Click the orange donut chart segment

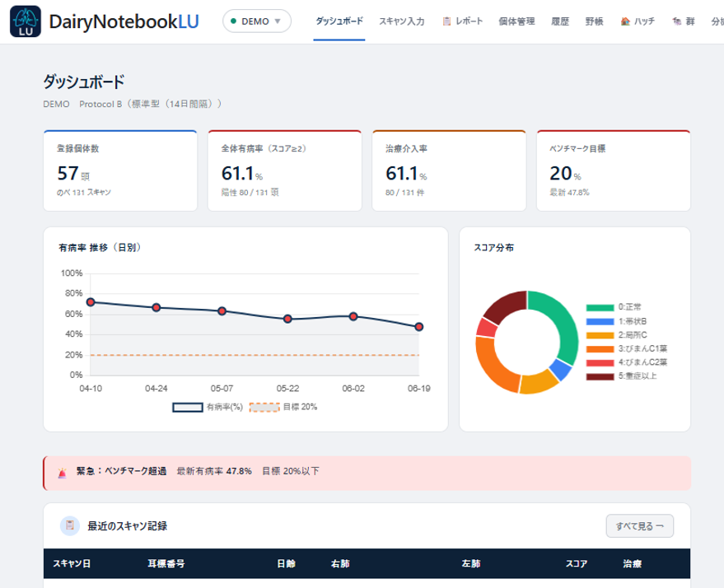pyautogui.click(x=491, y=366)
